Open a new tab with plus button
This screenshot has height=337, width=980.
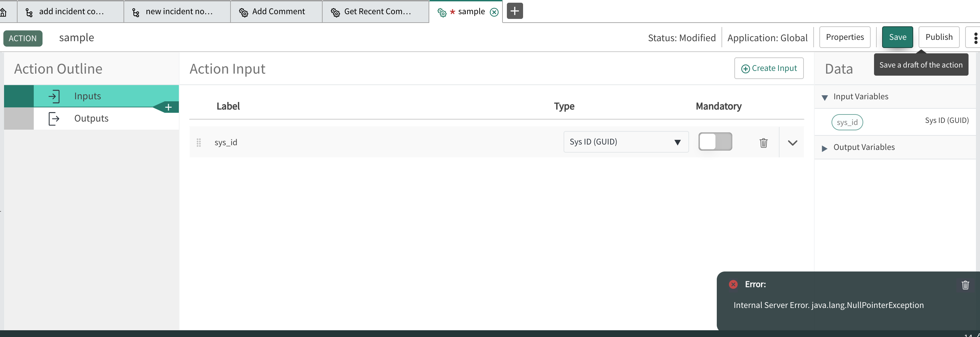point(515,11)
